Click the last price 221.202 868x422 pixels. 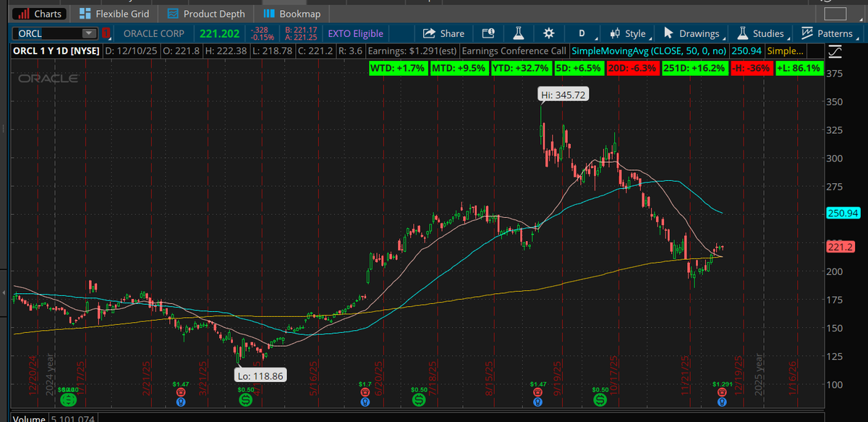pos(221,33)
